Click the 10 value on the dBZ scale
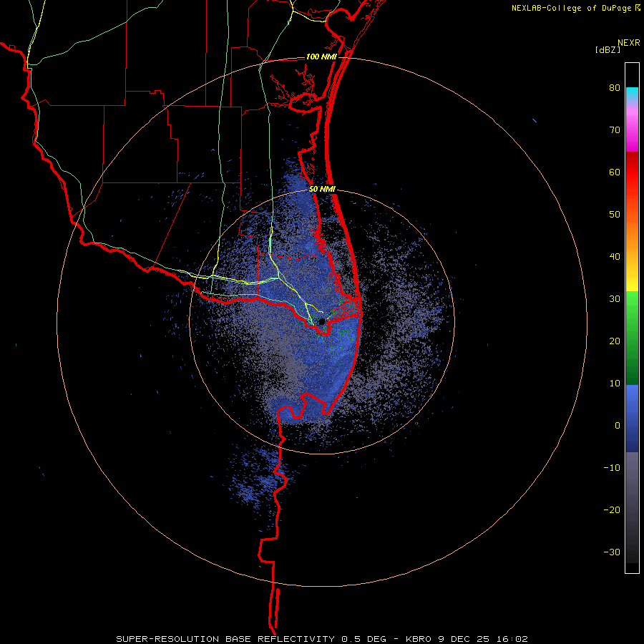This screenshot has height=644, width=644. [x=615, y=384]
